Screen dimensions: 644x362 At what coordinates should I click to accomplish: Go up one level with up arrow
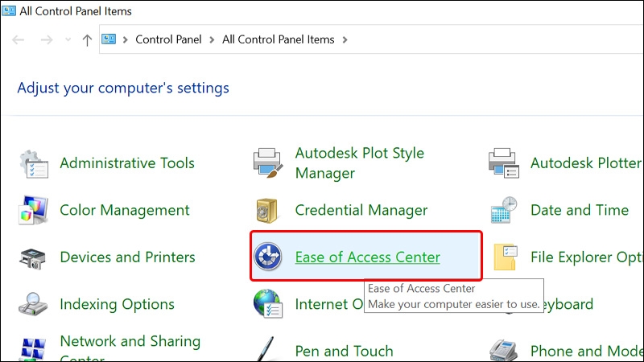[87, 39]
